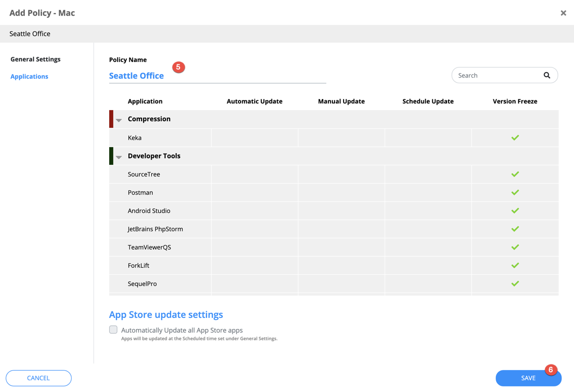Click the SequelPro application name
Viewport: 574px width, 392px height.
coord(142,284)
